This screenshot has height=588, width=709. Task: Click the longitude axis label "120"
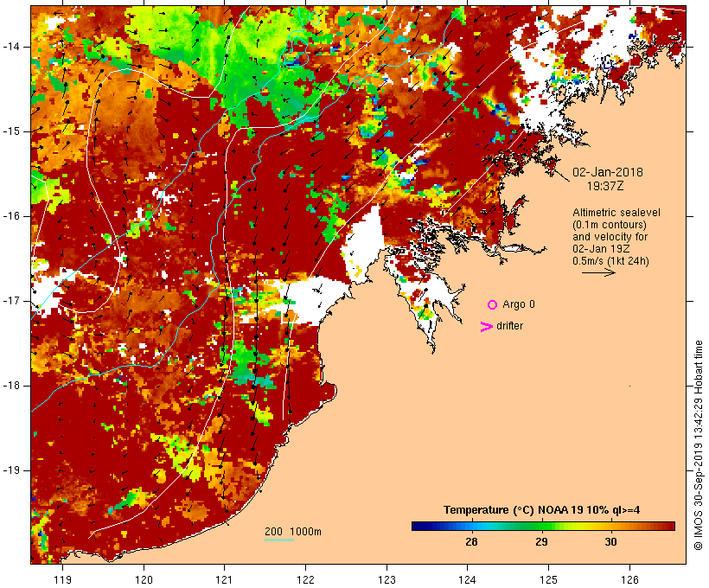coord(144,579)
